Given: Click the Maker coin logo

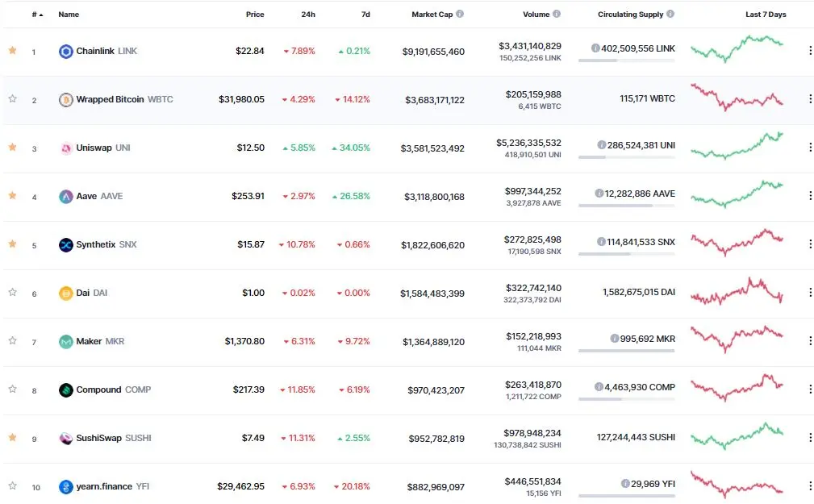Looking at the screenshot, I should click(x=66, y=342).
